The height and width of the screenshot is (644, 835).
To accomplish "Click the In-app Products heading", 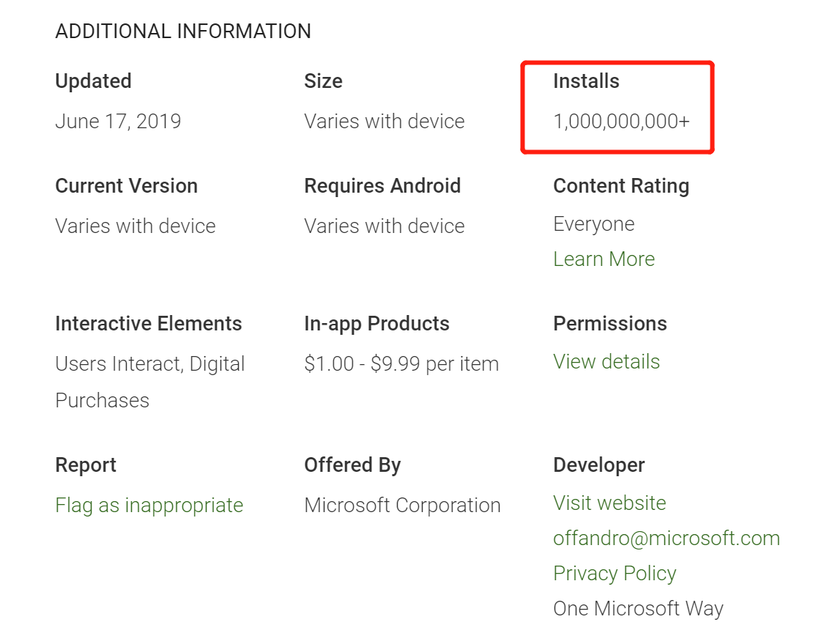I will (377, 324).
